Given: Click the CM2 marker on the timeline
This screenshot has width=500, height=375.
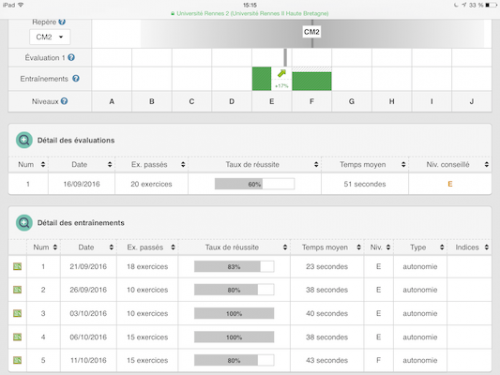Looking at the screenshot, I should (x=312, y=32).
